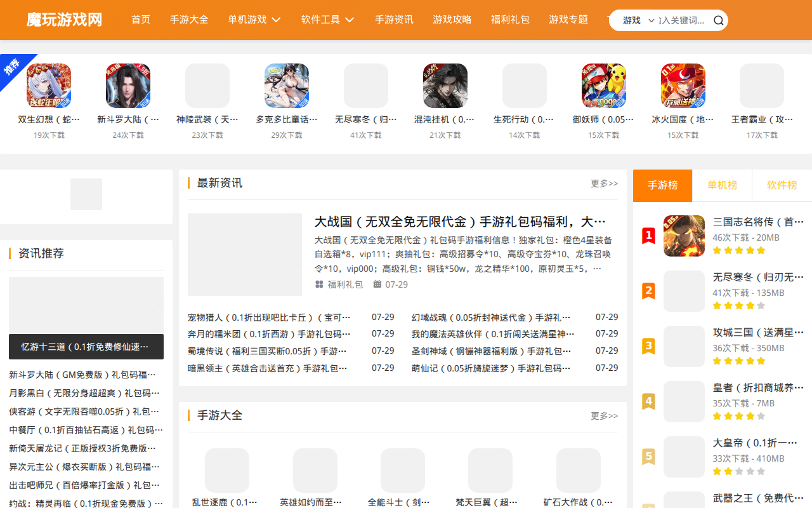This screenshot has height=508, width=812.
Task: Click 更多>> in 手游大全 section
Action: (604, 416)
